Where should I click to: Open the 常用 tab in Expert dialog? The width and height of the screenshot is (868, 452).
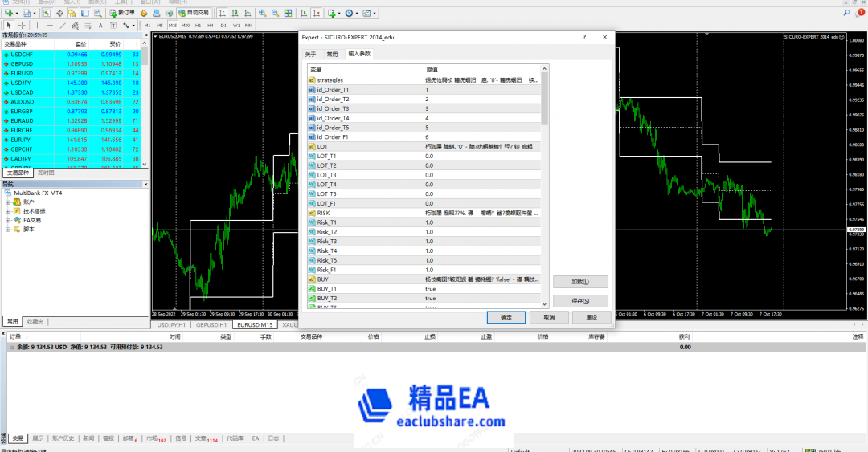tap(332, 55)
